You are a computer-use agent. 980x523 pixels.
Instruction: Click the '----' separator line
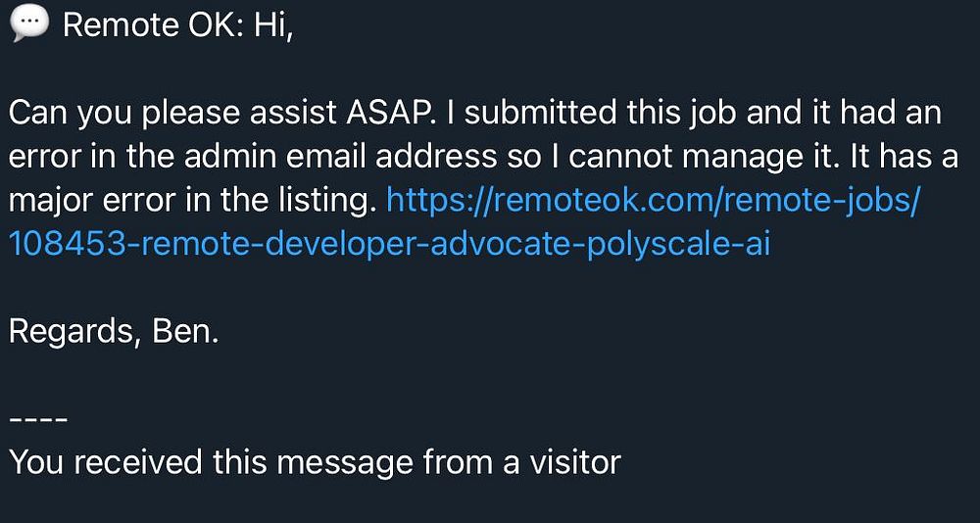(x=37, y=419)
